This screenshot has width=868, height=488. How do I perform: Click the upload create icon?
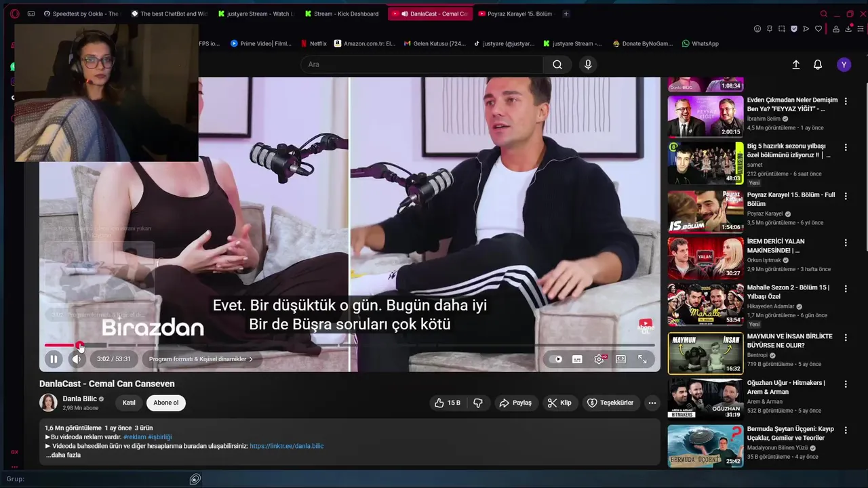click(x=796, y=64)
